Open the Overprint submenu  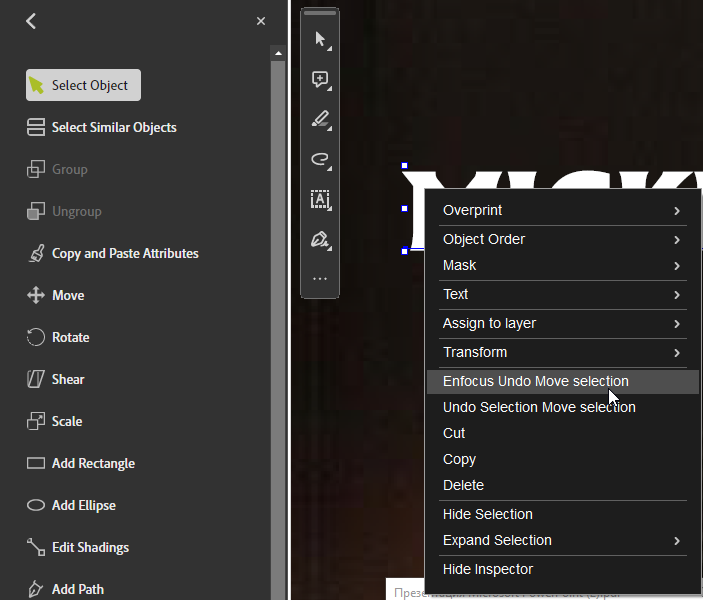click(x=563, y=210)
